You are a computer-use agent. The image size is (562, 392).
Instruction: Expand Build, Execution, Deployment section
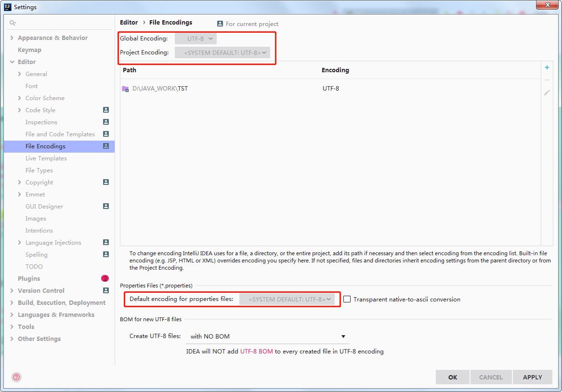[x=12, y=303]
